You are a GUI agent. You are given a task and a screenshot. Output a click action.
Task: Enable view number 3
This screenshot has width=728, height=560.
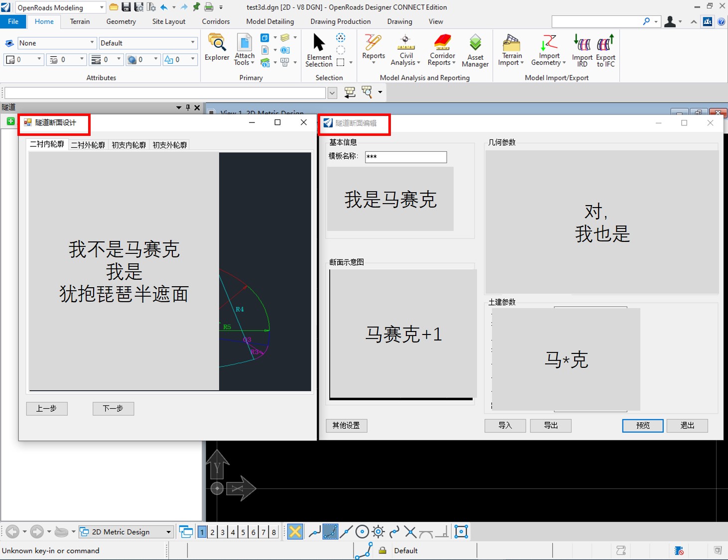tap(222, 532)
